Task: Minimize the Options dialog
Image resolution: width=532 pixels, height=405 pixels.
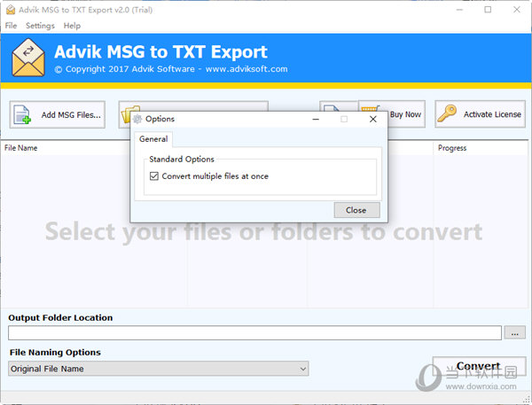Action: pos(316,119)
